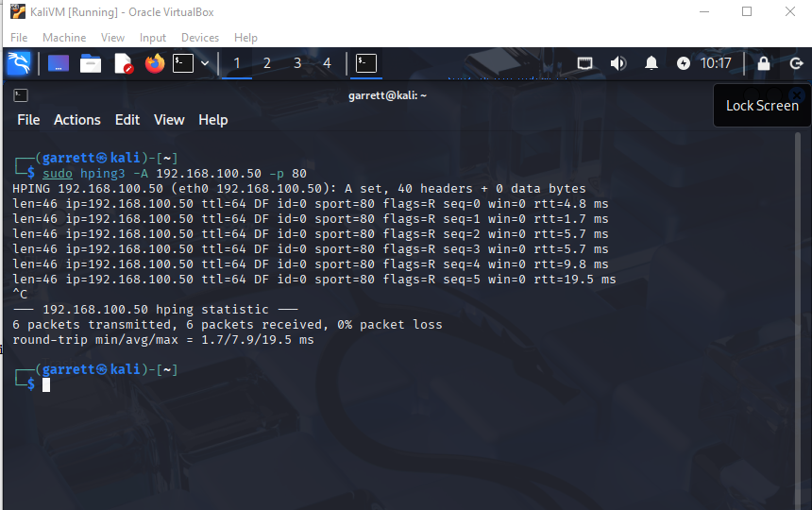Screen dimensions: 812x510
Task: Open VirtualBox Machine menu
Action: coord(64,38)
